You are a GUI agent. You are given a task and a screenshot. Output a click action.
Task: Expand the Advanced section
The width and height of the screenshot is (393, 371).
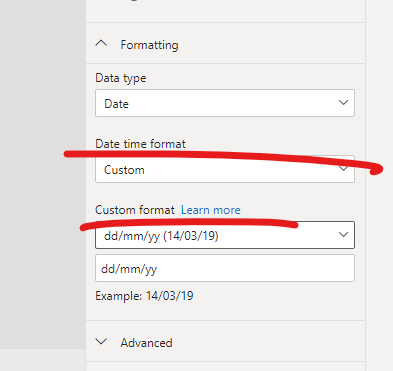101,342
